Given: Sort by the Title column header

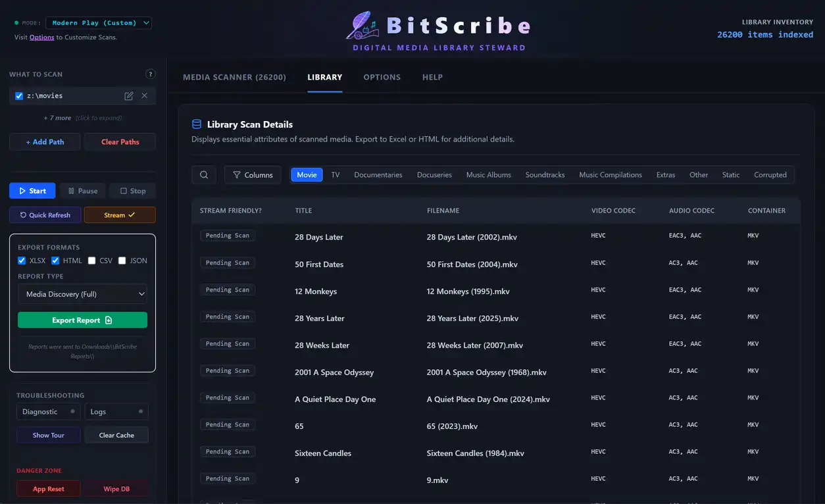Looking at the screenshot, I should pyautogui.click(x=303, y=211).
